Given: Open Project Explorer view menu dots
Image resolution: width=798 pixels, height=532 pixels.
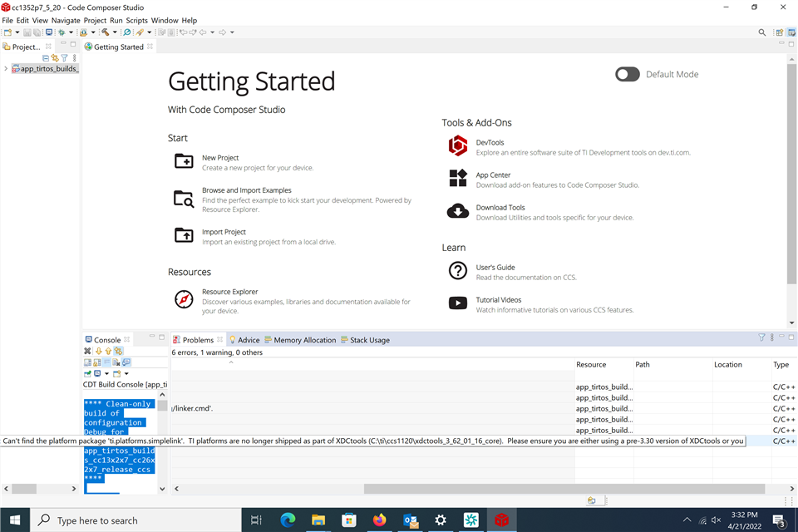Looking at the screenshot, I should click(74, 58).
